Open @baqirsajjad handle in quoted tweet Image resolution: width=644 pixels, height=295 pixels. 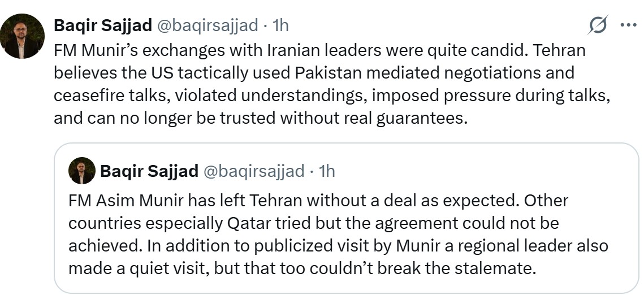click(254, 171)
